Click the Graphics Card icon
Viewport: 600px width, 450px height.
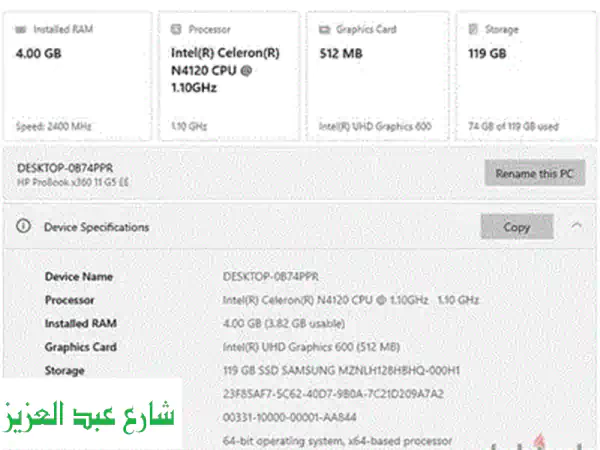(324, 30)
